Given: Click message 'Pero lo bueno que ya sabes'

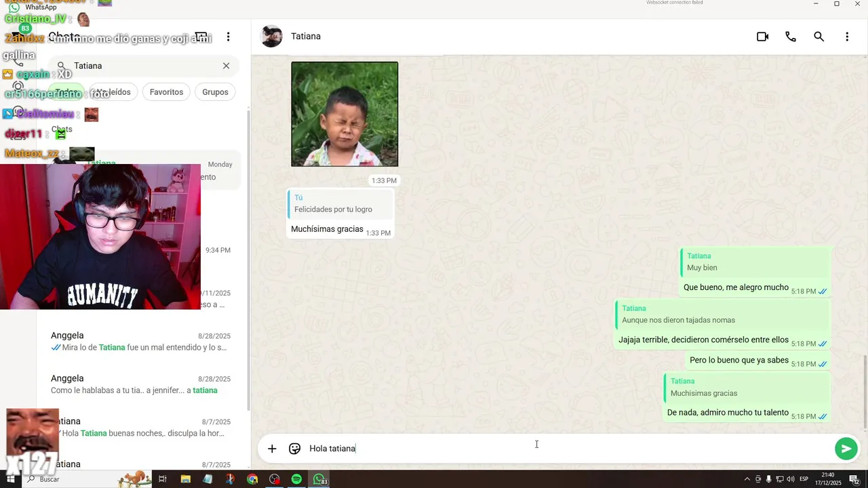Looking at the screenshot, I should [739, 360].
